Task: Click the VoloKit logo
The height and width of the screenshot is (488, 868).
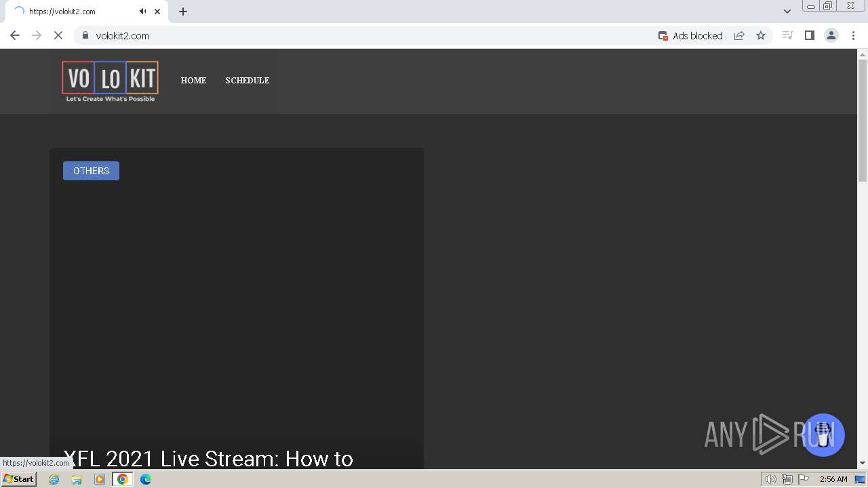Action: (111, 81)
